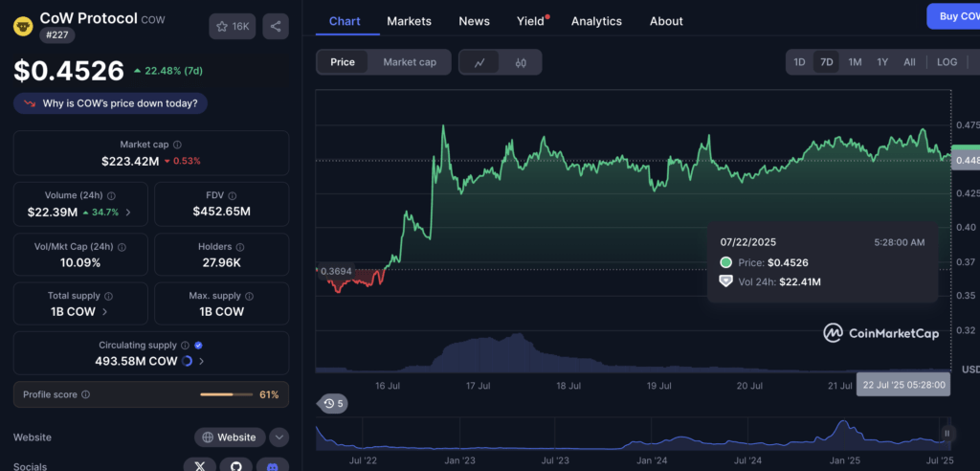Open the Website link button

point(230,437)
